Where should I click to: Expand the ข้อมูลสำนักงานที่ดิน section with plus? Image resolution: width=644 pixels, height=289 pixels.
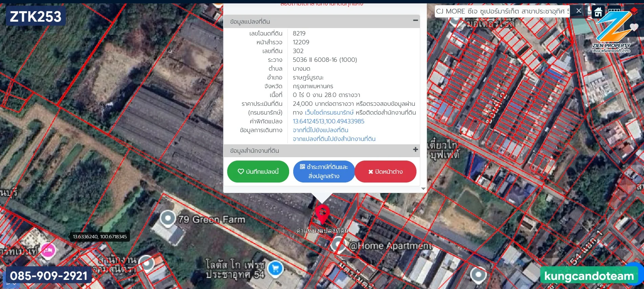coord(415,149)
